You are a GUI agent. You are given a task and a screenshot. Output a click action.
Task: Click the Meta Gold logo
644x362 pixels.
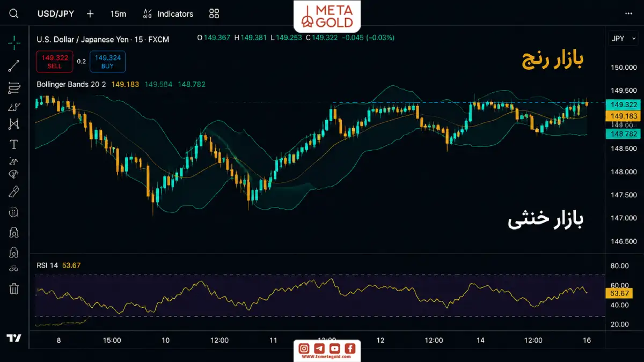(327, 16)
